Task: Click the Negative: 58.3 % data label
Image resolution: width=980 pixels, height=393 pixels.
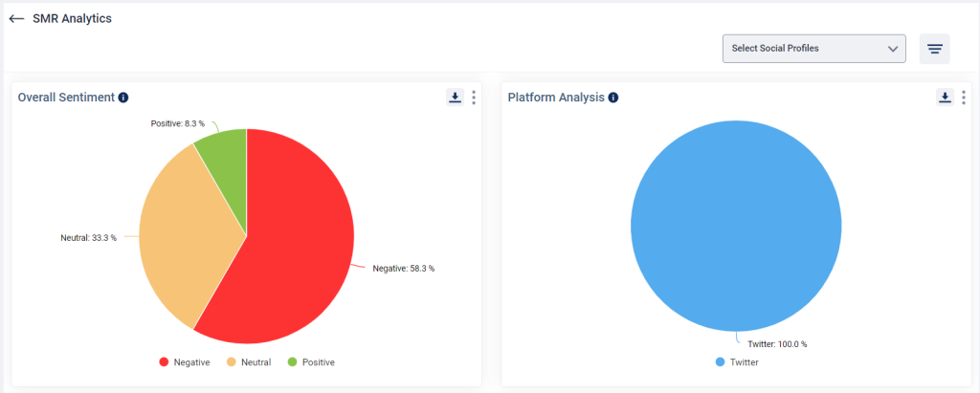Action: click(x=403, y=269)
